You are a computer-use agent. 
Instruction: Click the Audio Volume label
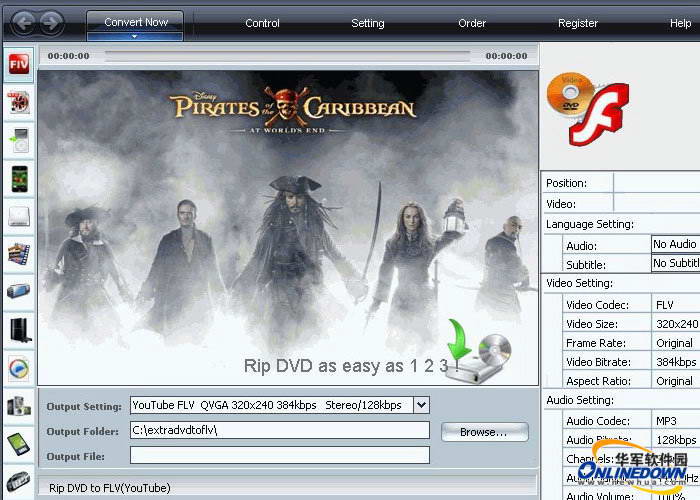(600, 495)
